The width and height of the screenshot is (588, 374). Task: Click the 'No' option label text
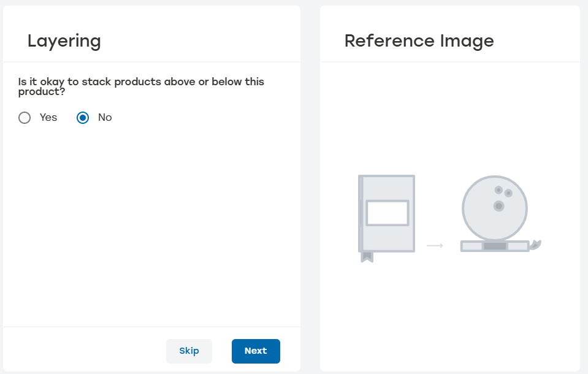point(105,118)
